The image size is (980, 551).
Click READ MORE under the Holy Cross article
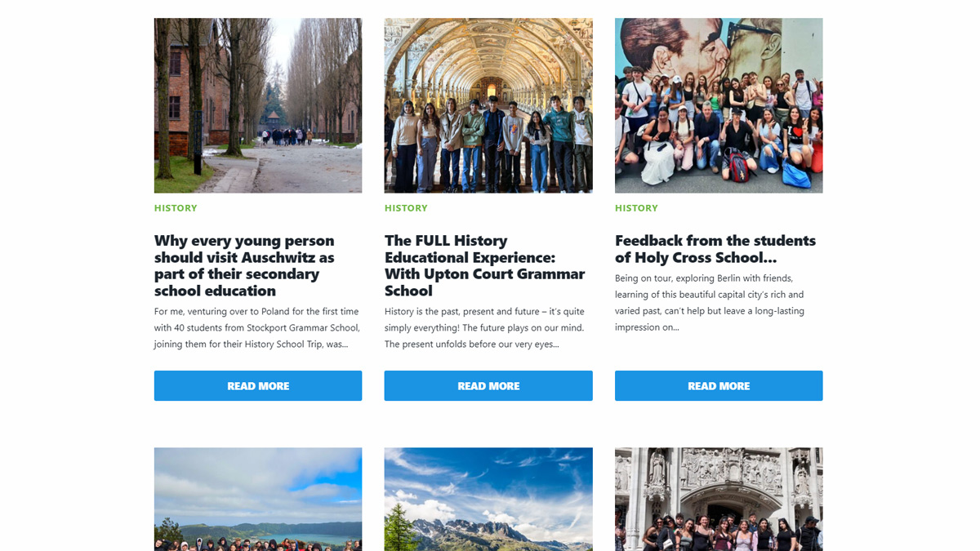coord(719,385)
